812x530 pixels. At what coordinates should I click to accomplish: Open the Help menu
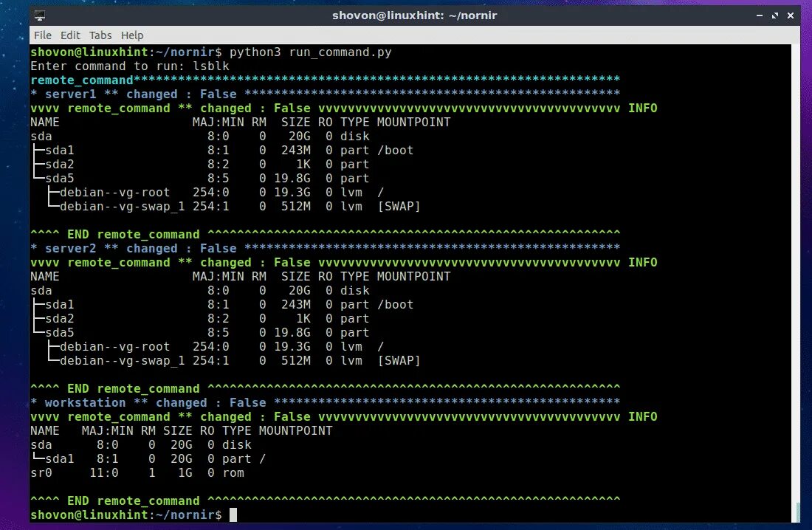132,35
